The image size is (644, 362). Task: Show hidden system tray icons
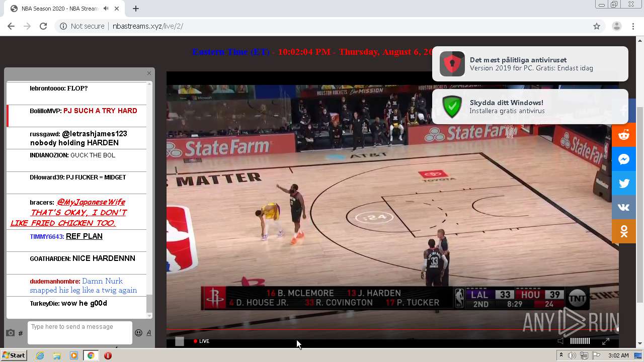(561, 355)
